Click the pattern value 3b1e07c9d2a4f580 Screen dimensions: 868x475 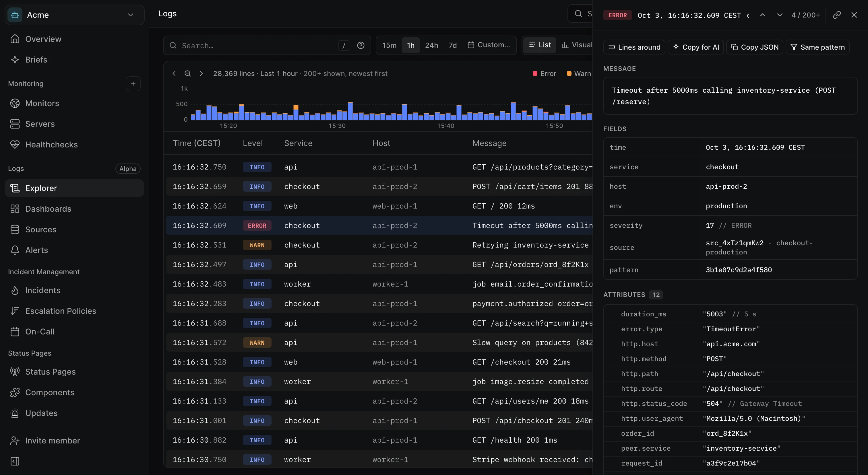pos(739,270)
